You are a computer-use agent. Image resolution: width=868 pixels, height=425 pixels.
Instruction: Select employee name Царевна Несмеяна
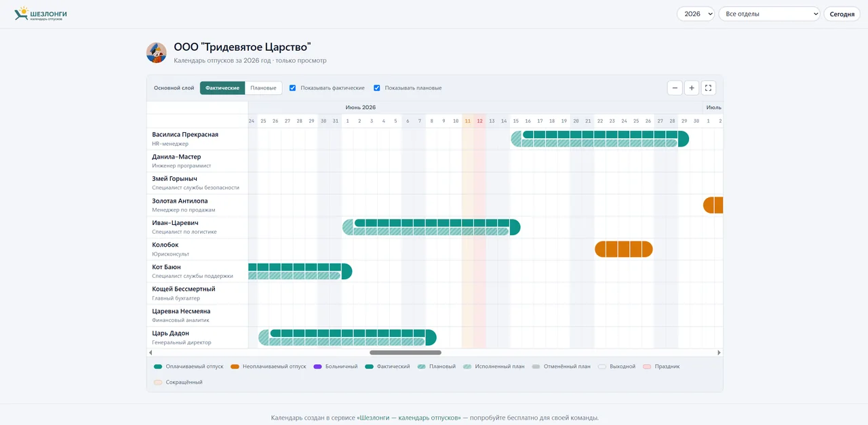pyautogui.click(x=181, y=311)
